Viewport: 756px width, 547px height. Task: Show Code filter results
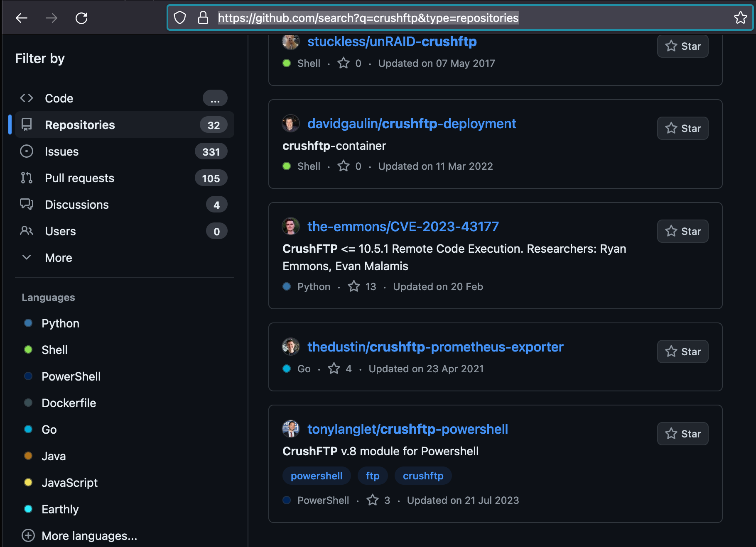(x=59, y=98)
